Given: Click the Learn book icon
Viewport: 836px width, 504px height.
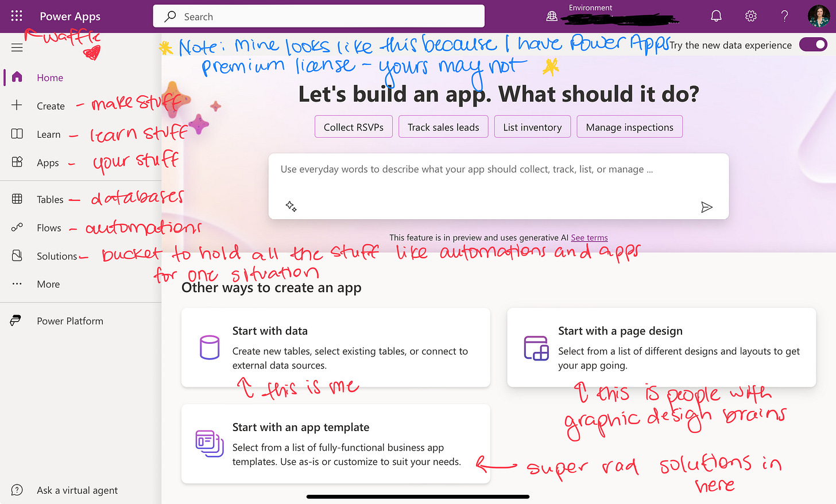Looking at the screenshot, I should [x=17, y=134].
